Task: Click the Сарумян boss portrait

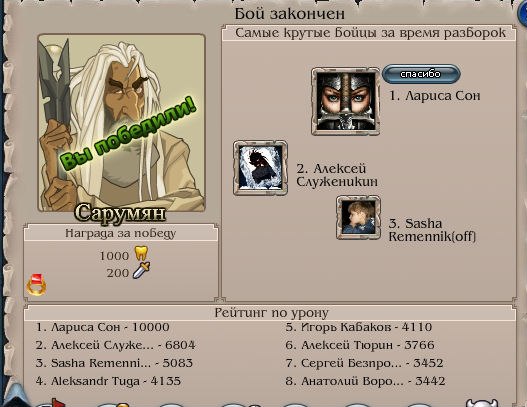Action: 121,123
